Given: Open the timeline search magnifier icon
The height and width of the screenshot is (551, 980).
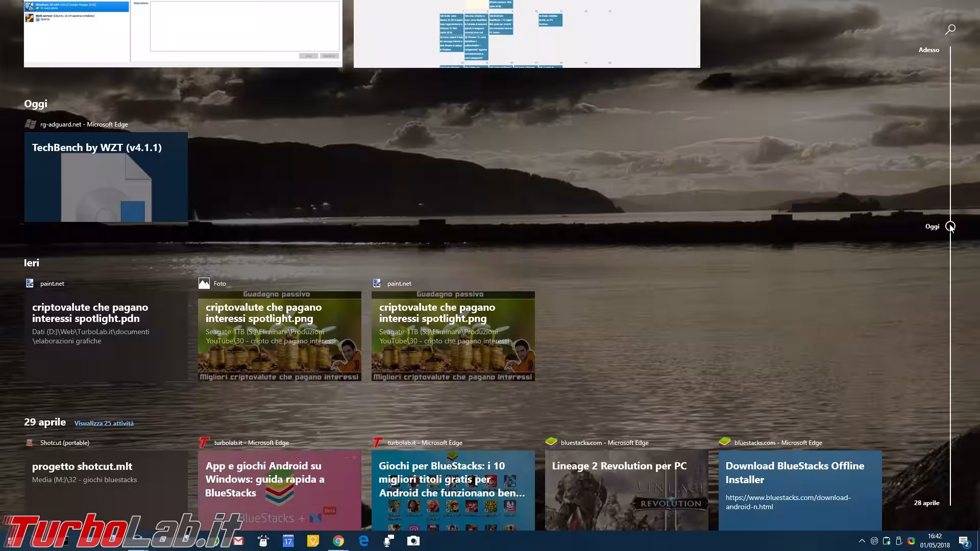Looking at the screenshot, I should pos(950,29).
